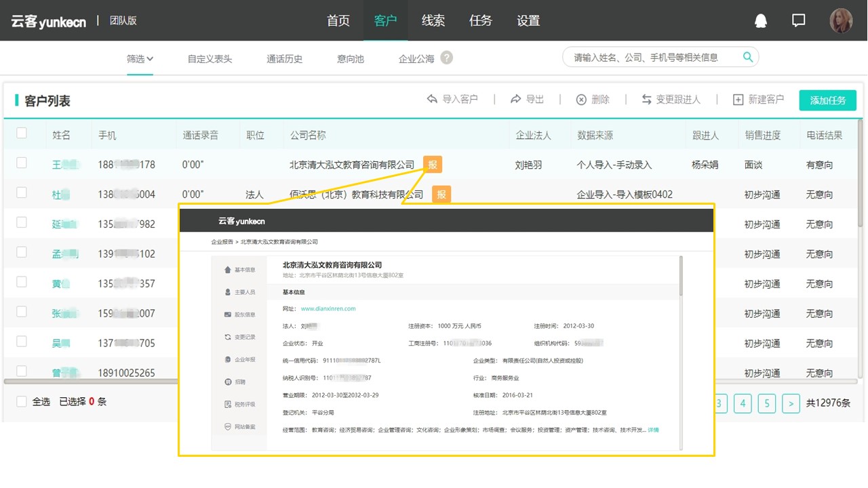Click the 新建客户 plus icon
This screenshot has height=488, width=868.
click(x=738, y=100)
